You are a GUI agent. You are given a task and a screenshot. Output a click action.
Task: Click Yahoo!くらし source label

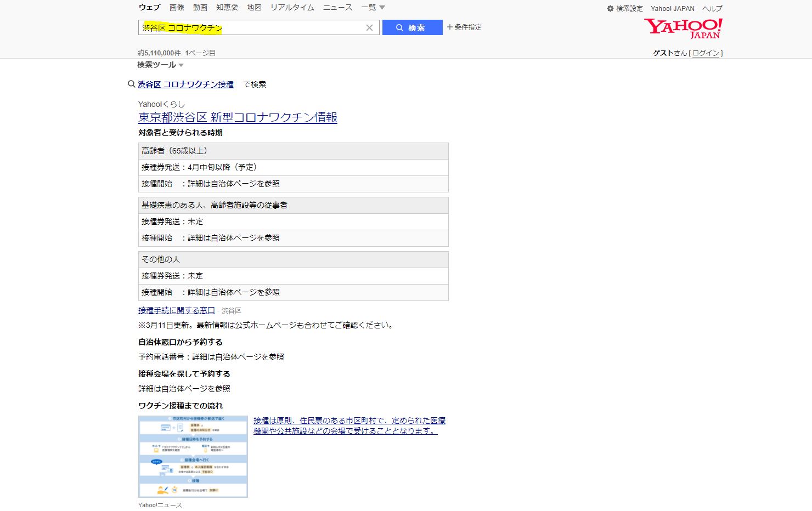tap(162, 104)
